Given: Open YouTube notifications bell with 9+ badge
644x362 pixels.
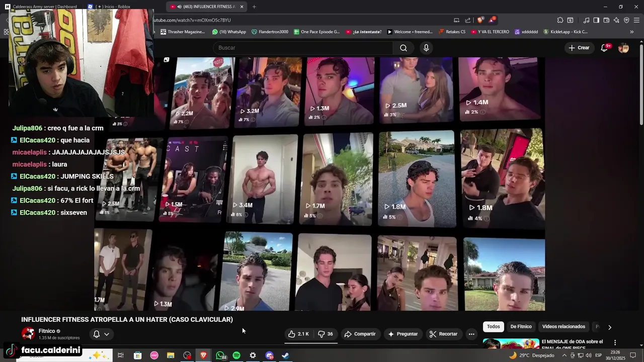Looking at the screenshot, I should pyautogui.click(x=605, y=48).
